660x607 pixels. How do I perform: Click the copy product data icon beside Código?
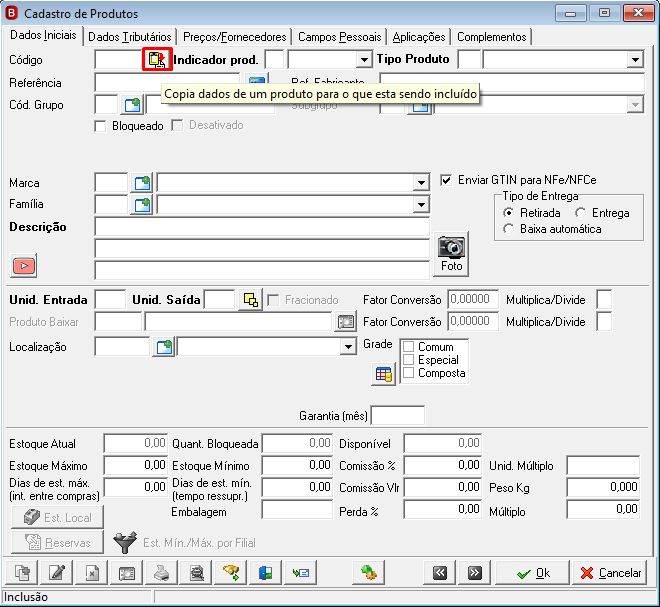click(157, 59)
